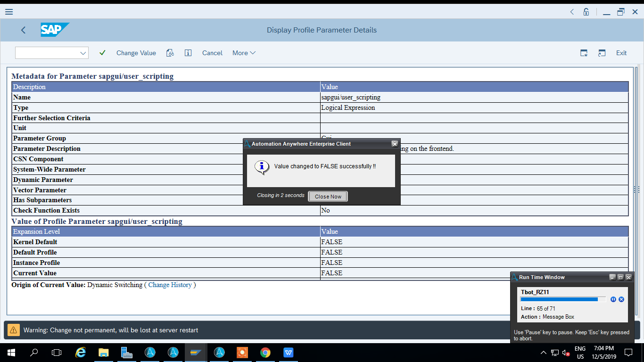This screenshot has width=644, height=362.
Task: Expand the More menu
Action: [244, 53]
